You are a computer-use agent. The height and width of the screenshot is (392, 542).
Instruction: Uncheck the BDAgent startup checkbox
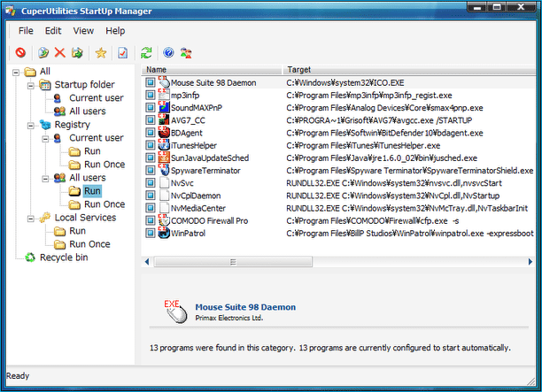151,133
